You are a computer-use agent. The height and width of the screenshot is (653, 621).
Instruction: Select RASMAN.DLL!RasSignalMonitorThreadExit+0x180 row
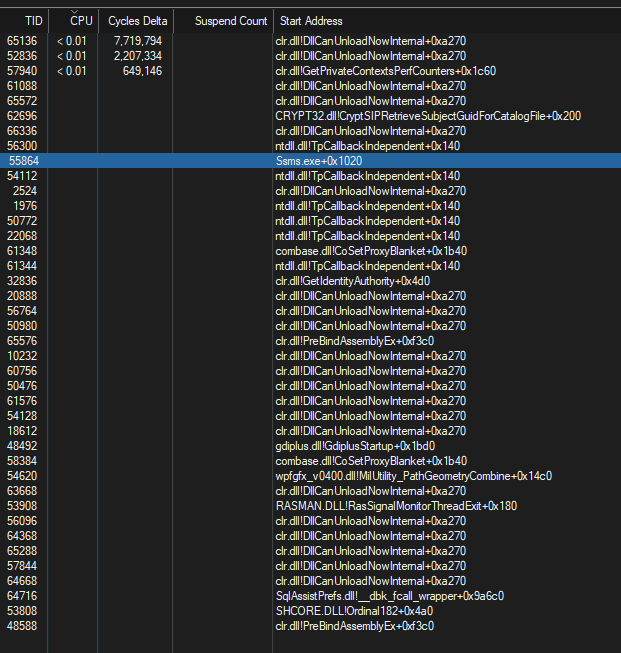pyautogui.click(x=310, y=506)
